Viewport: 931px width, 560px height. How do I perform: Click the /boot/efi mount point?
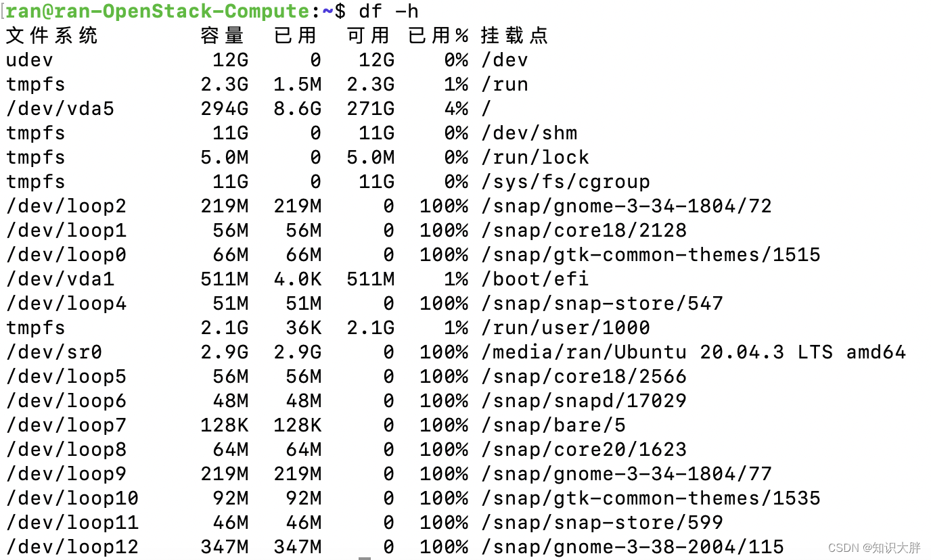535,279
